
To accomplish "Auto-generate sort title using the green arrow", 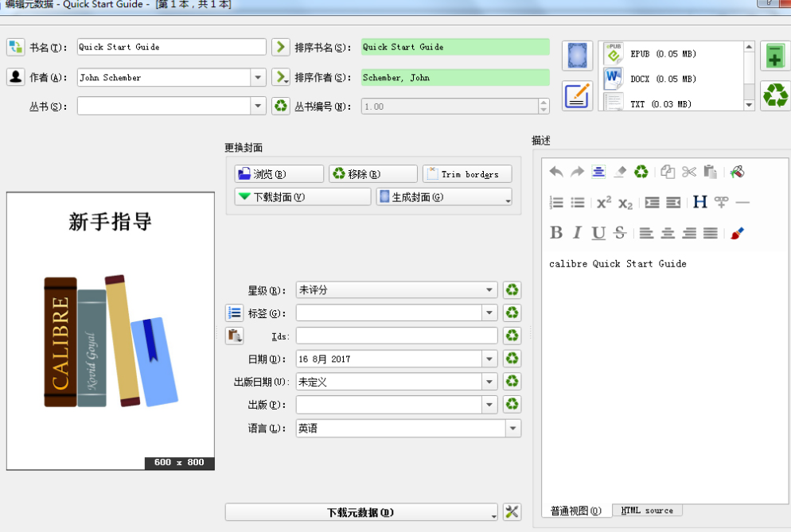I will point(280,47).
